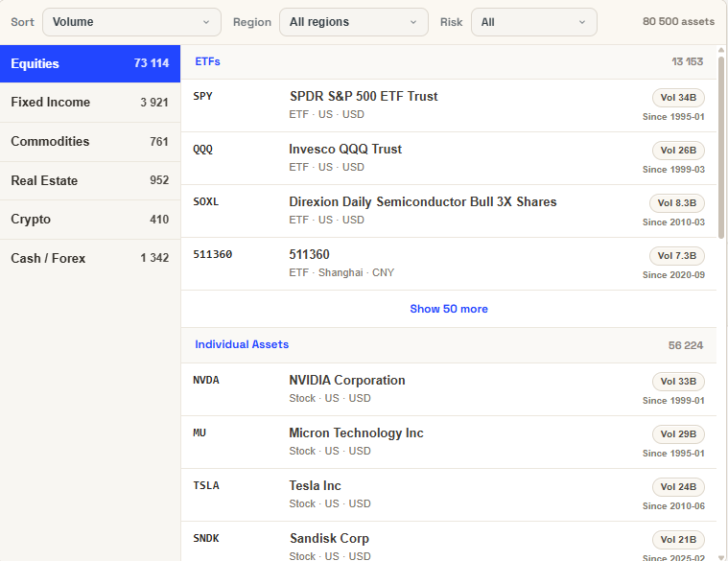Switch to the Commodities category
728x561 pixels.
pos(90,142)
